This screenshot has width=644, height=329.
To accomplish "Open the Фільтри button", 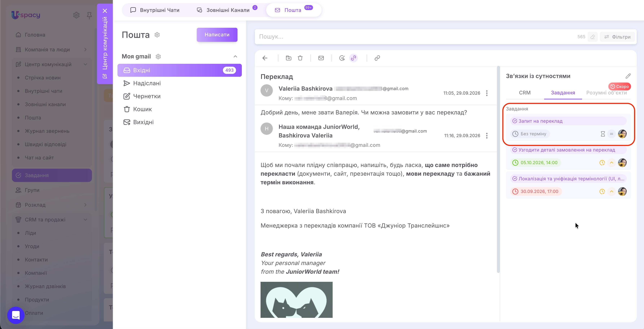I will tap(618, 37).
